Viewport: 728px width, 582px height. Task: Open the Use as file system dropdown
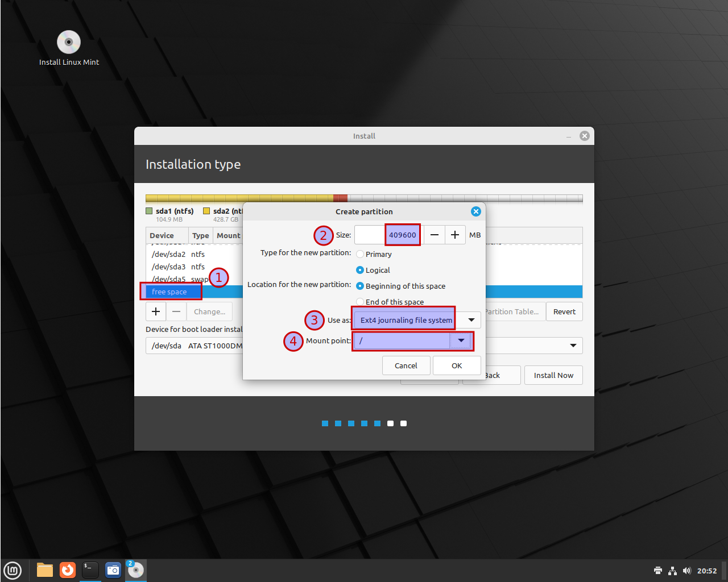pos(417,320)
